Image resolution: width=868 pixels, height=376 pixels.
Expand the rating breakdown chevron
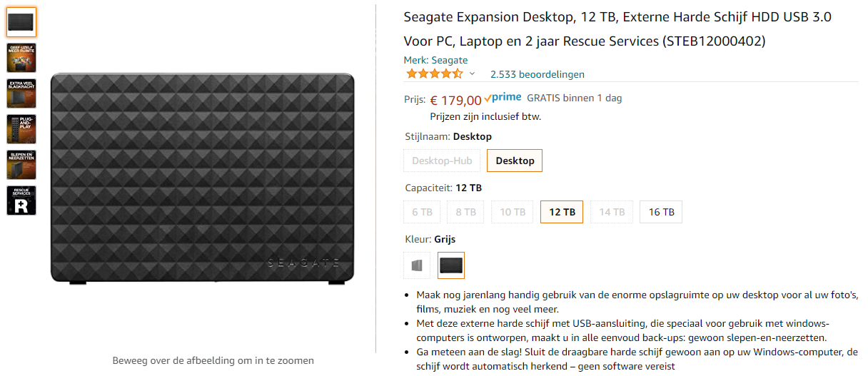tap(472, 73)
